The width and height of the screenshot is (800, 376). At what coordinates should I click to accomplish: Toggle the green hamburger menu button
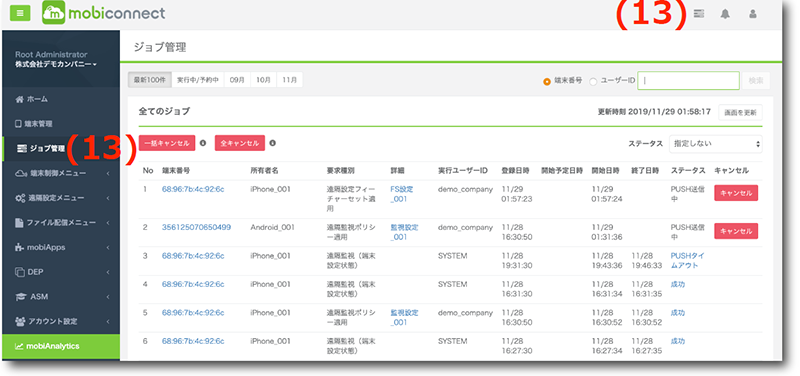20,13
